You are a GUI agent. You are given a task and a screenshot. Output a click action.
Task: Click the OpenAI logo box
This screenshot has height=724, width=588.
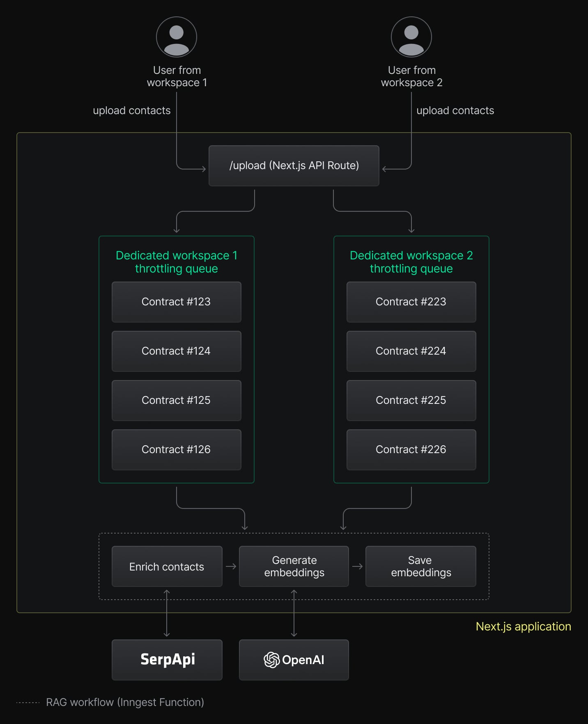294,660
